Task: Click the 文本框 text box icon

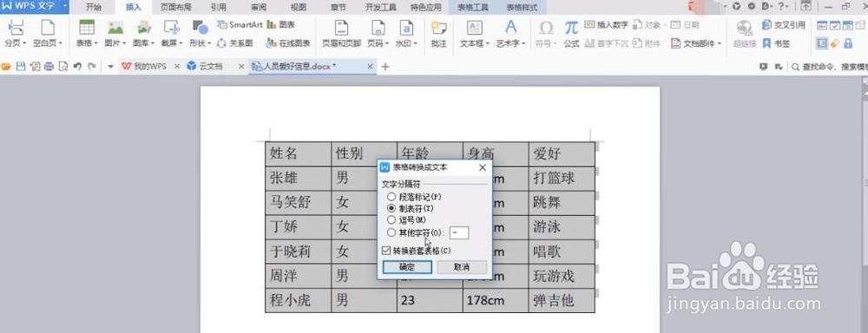Action: point(475,28)
